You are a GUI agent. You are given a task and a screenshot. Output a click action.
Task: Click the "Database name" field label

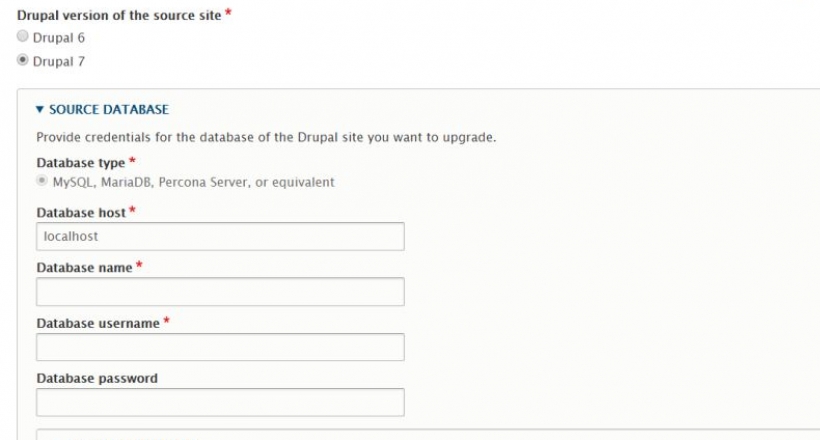click(x=84, y=268)
